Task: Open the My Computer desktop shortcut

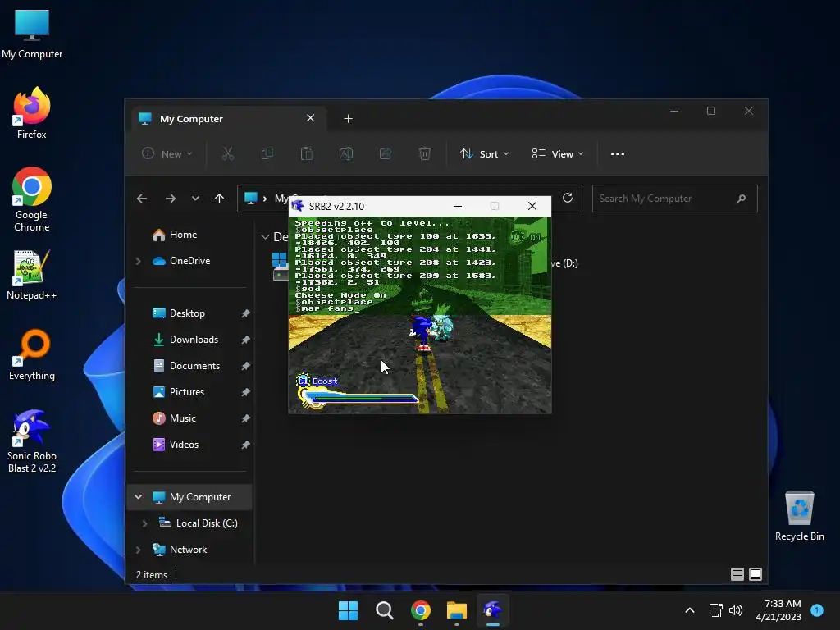Action: (x=32, y=34)
